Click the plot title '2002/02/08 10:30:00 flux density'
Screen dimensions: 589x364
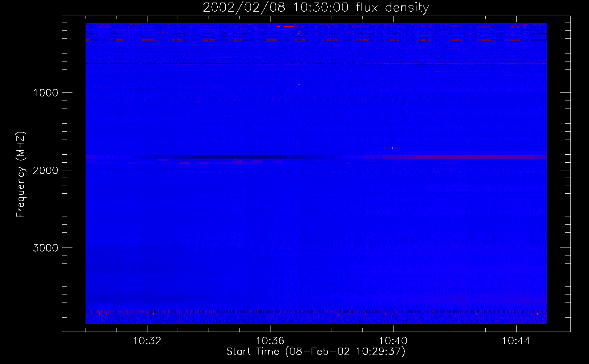pyautogui.click(x=316, y=8)
